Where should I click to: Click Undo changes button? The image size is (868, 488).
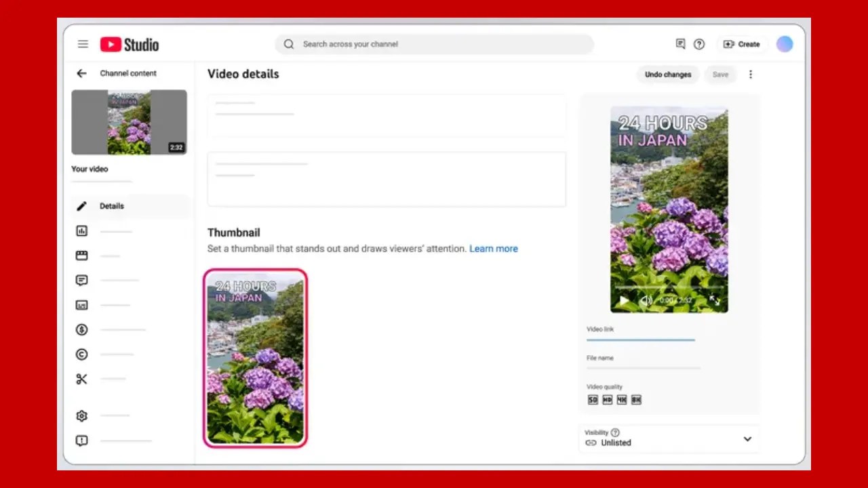(x=668, y=75)
